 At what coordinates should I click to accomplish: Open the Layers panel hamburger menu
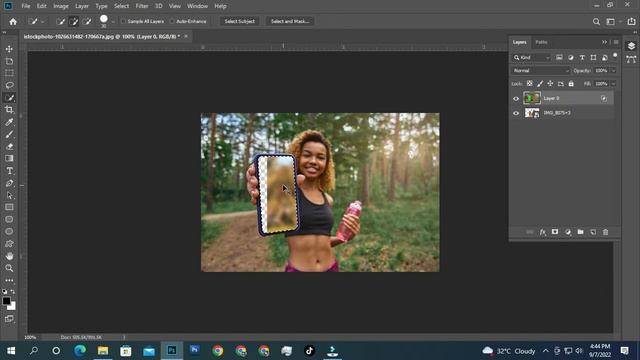(616, 42)
